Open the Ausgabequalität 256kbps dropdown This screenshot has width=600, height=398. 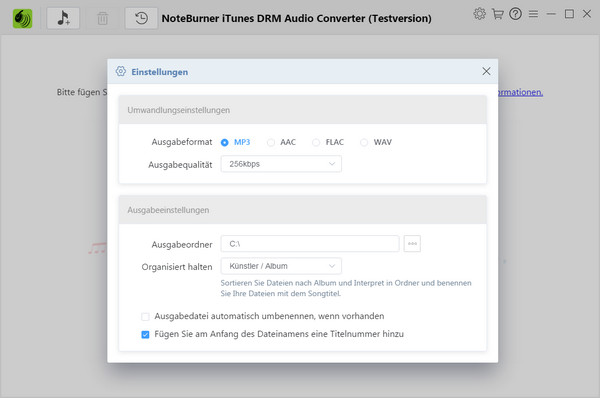pyautogui.click(x=281, y=164)
